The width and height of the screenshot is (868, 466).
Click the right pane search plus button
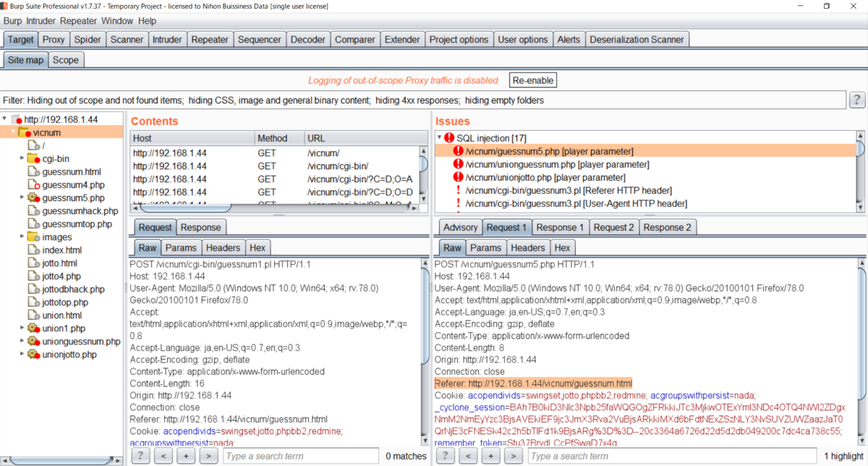coord(490,456)
